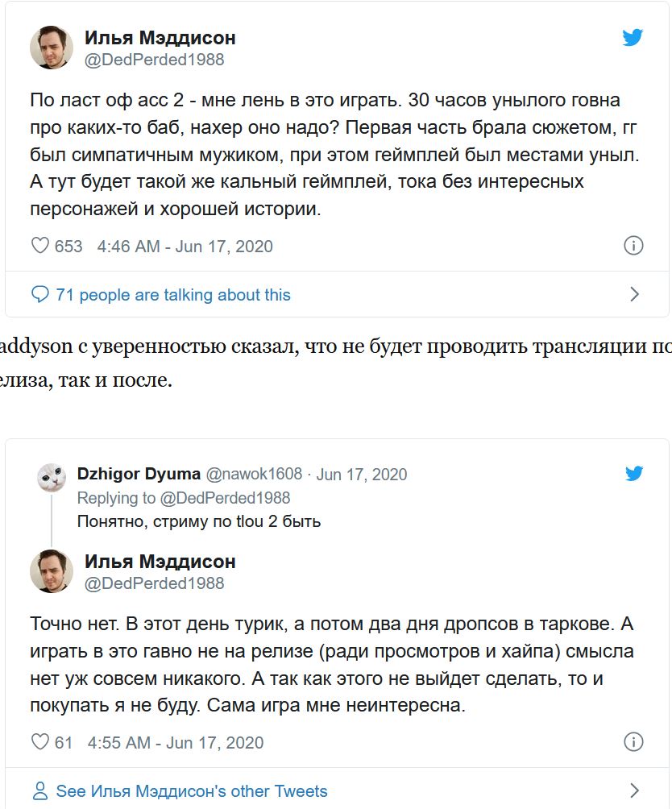The width and height of the screenshot is (672, 809).
Task: Open 'Replying to @DedPerded1988' link
Action: [184, 498]
